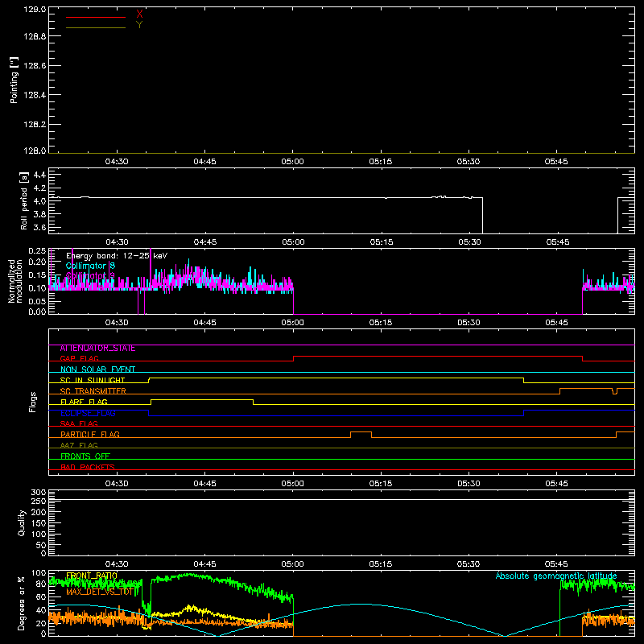Click the 128.2 tick on Pointing axis

click(x=35, y=125)
